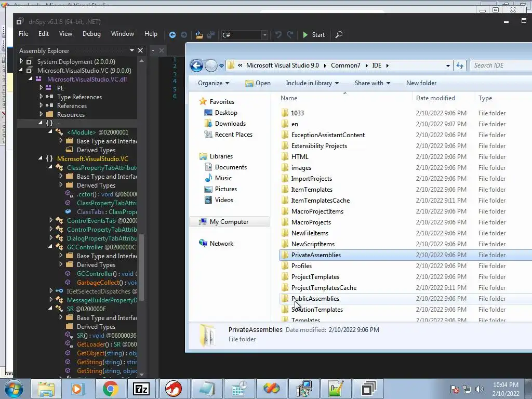Image resolution: width=532 pixels, height=399 pixels.
Task: Open Explorer recent locations dropdown arrow
Action: [x=221, y=65]
